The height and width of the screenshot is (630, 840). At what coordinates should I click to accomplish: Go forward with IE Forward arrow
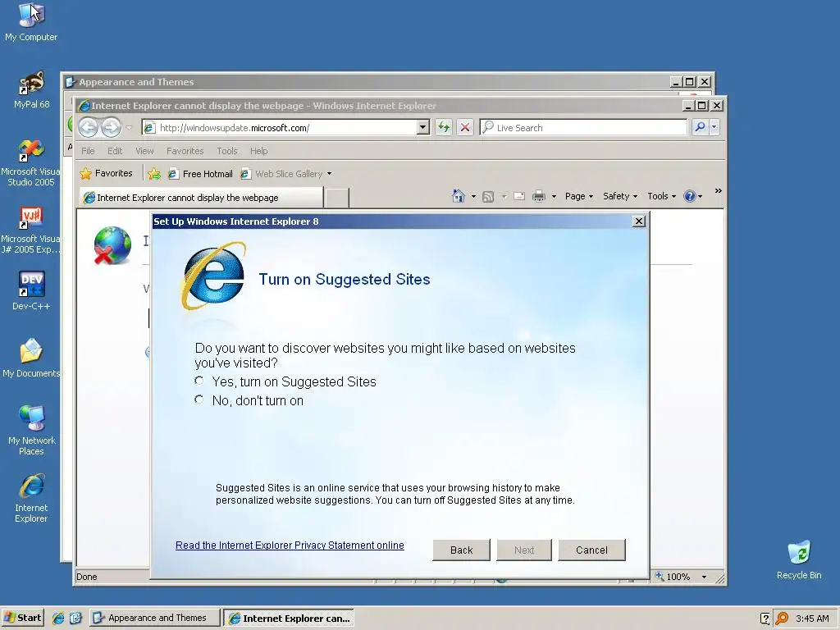pyautogui.click(x=111, y=127)
